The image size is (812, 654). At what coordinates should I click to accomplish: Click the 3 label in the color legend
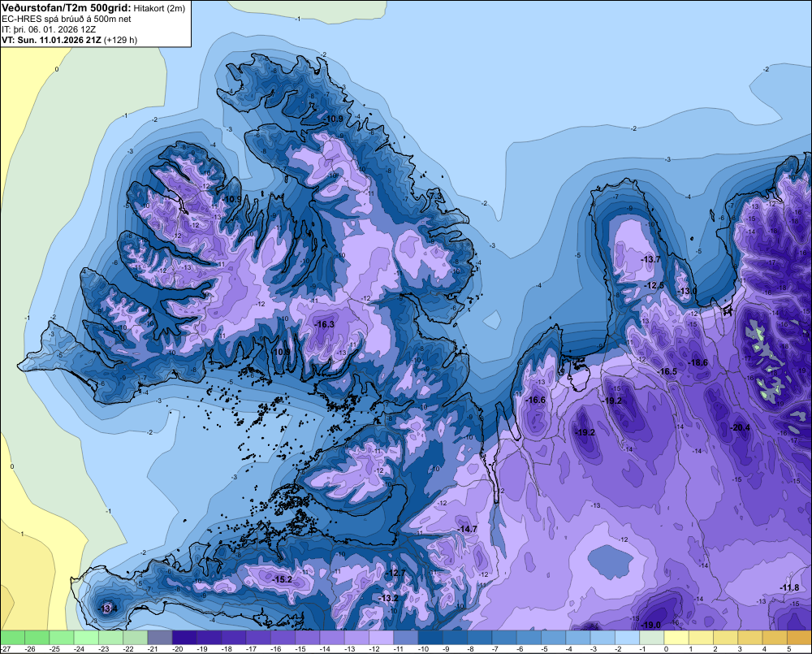pyautogui.click(x=740, y=649)
